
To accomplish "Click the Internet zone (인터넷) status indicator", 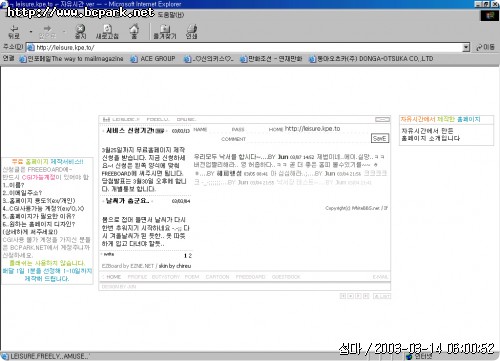I will point(418,357).
